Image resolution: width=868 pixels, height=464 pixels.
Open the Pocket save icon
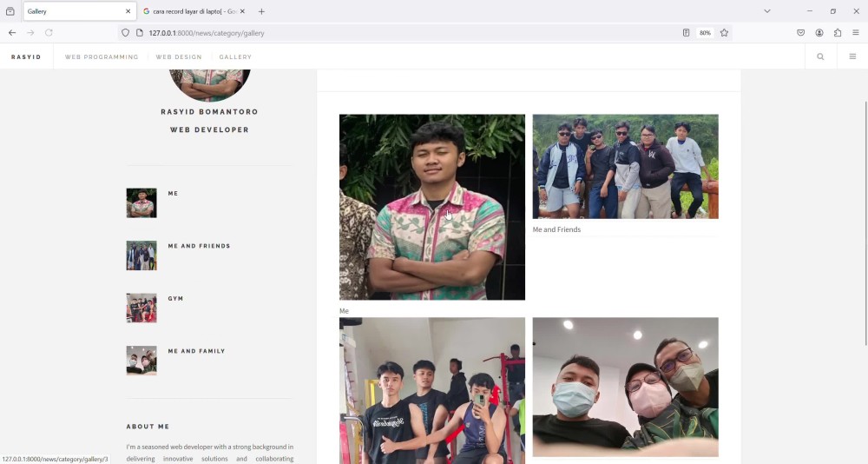click(800, 33)
